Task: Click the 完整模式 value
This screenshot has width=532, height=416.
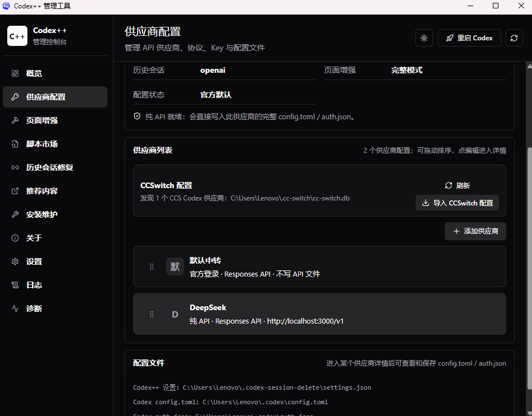Action: 407,71
